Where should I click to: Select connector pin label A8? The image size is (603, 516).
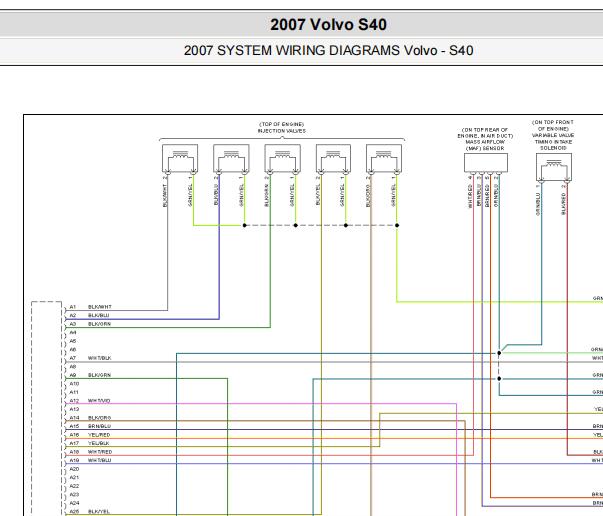point(73,366)
